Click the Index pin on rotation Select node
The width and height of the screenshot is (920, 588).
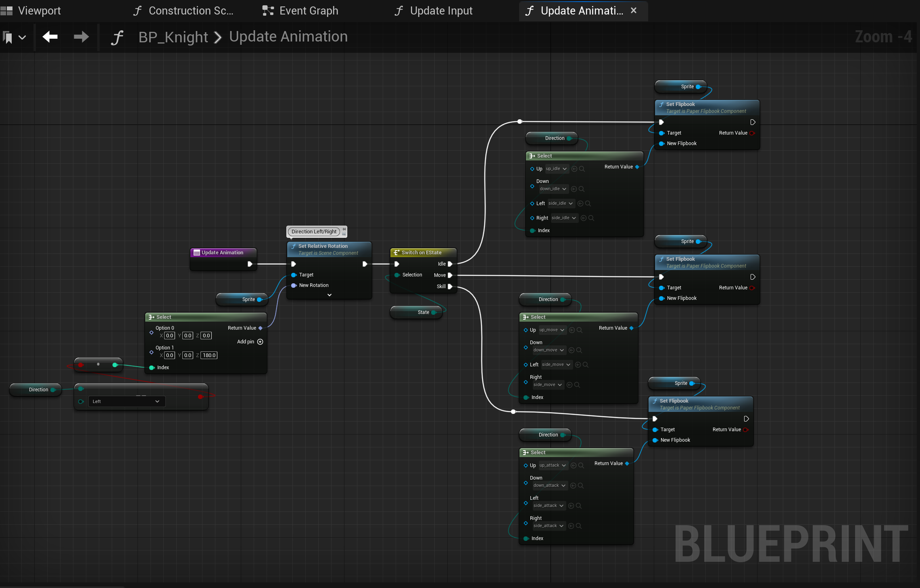(x=152, y=368)
